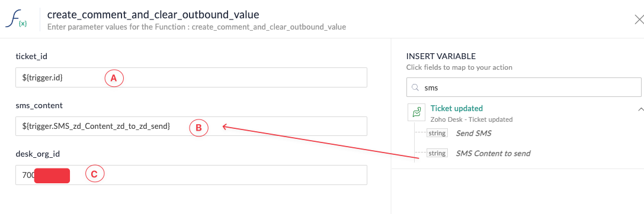Viewport: 644px width, 214px height.
Task: Click the create_comment_and_clear_outbound_value title
Action: tap(153, 15)
